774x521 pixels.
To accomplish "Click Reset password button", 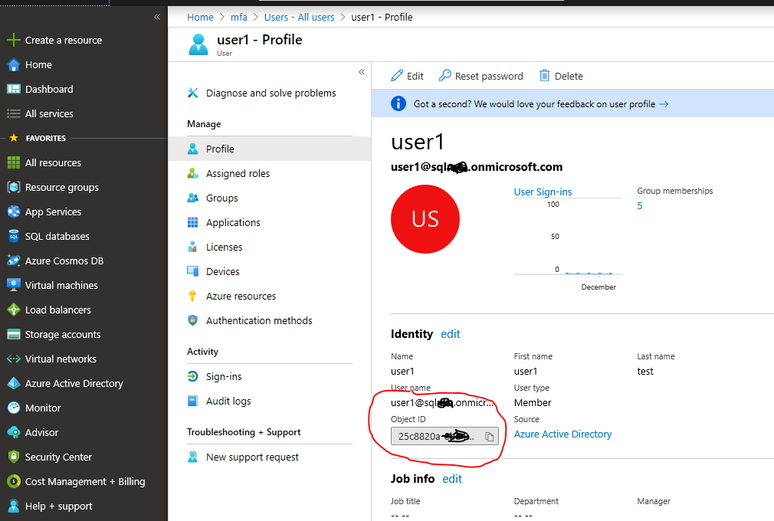I will [x=481, y=76].
